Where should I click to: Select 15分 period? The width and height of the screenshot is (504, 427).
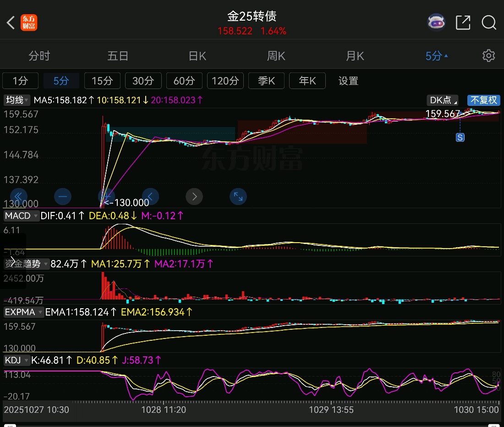[x=102, y=80]
